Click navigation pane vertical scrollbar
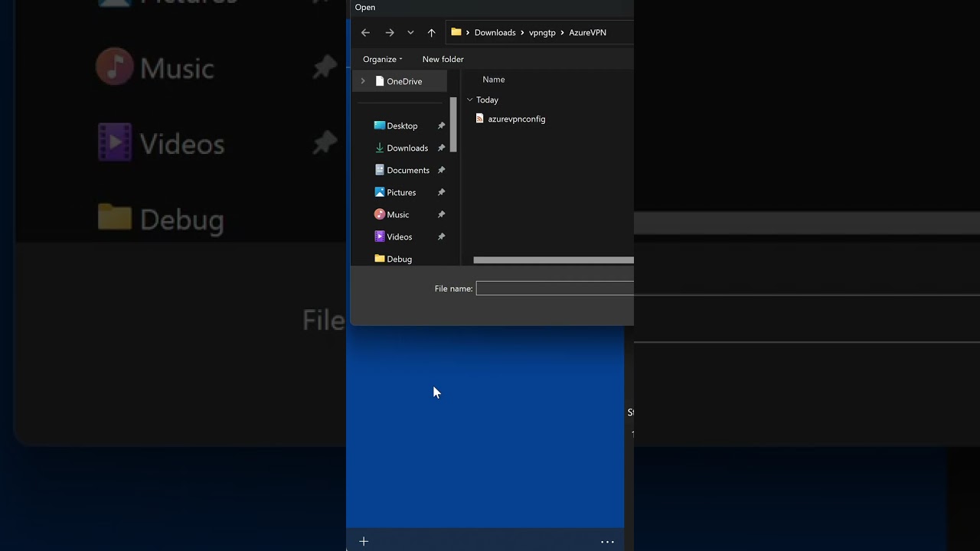Viewport: 980px width, 551px height. coord(453,124)
